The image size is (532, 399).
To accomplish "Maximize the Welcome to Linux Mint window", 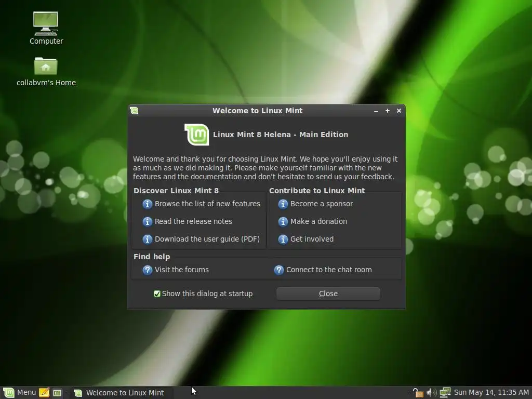I will (x=388, y=111).
